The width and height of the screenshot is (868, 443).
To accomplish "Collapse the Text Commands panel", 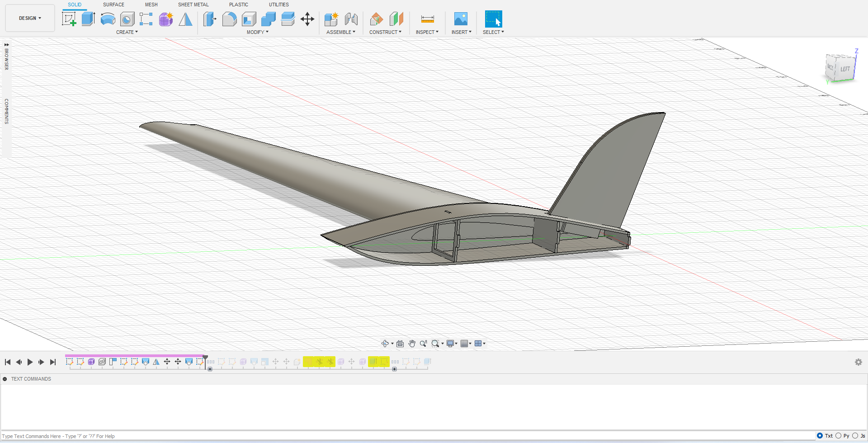I will (5, 379).
